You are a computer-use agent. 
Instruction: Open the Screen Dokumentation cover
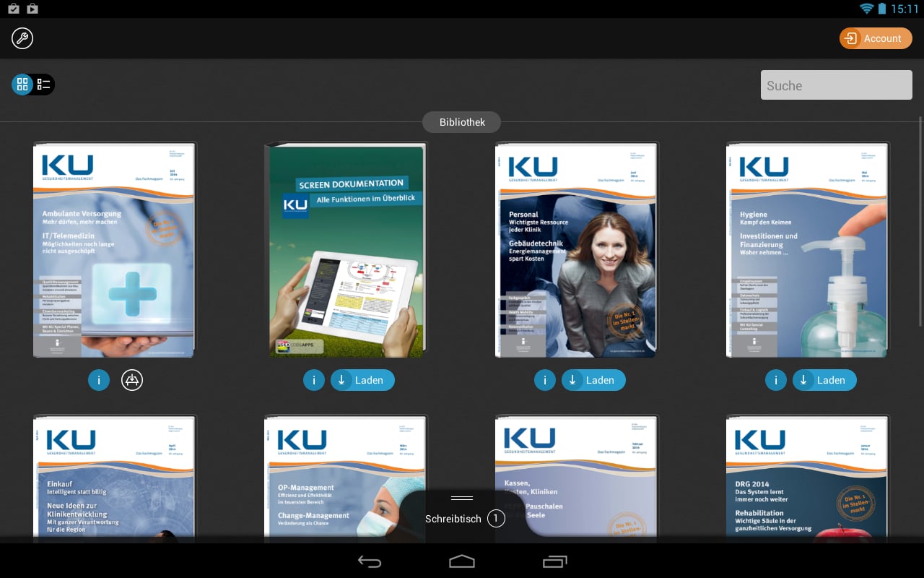pyautogui.click(x=346, y=250)
